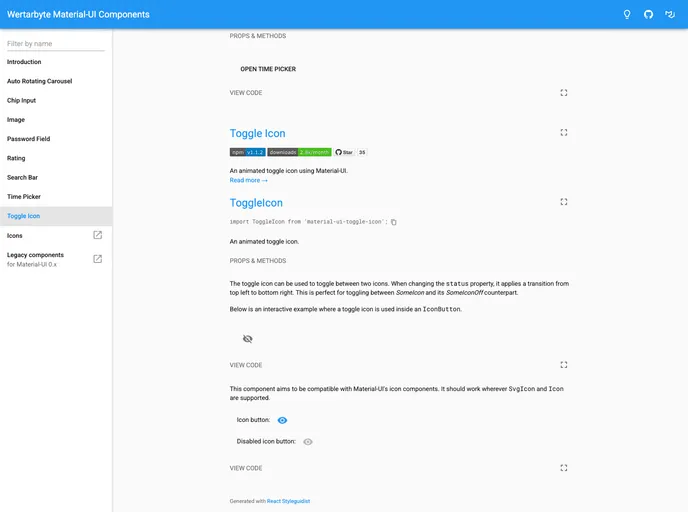Viewport: 688px width, 512px height.
Task: Select Introduction in the sidebar
Action: (56, 62)
